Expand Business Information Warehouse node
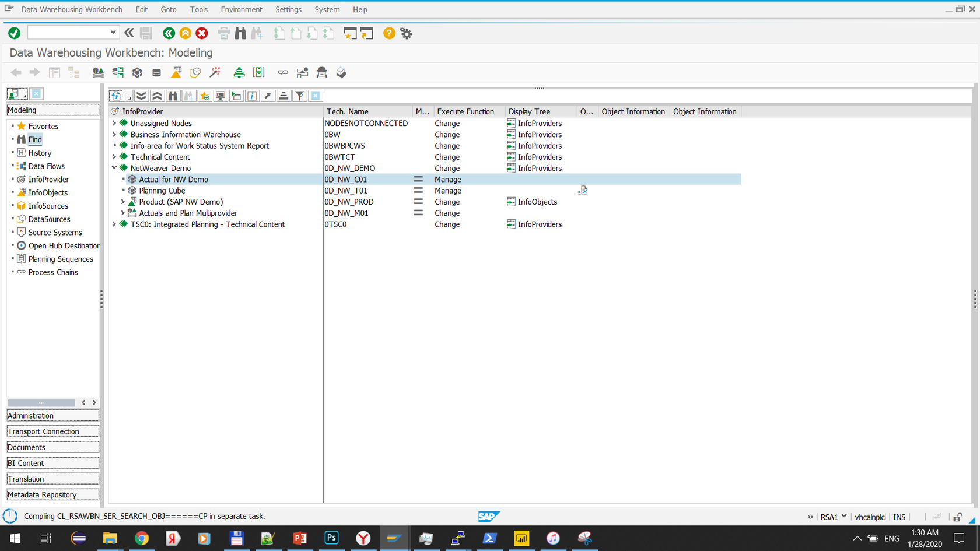Screen dimensions: 980x551 pos(114,134)
